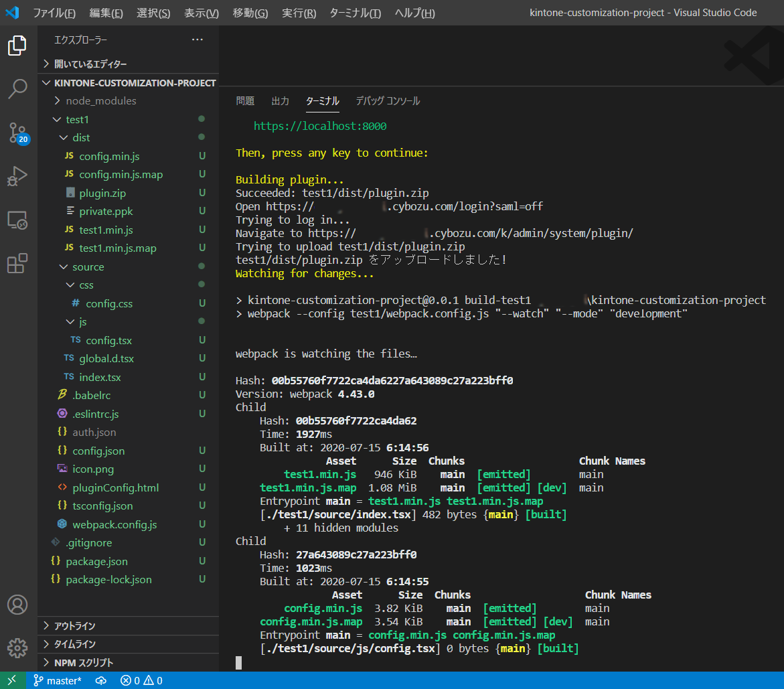Switch to the 出力 panel tab
Image resolution: width=784 pixels, height=689 pixels.
[280, 101]
